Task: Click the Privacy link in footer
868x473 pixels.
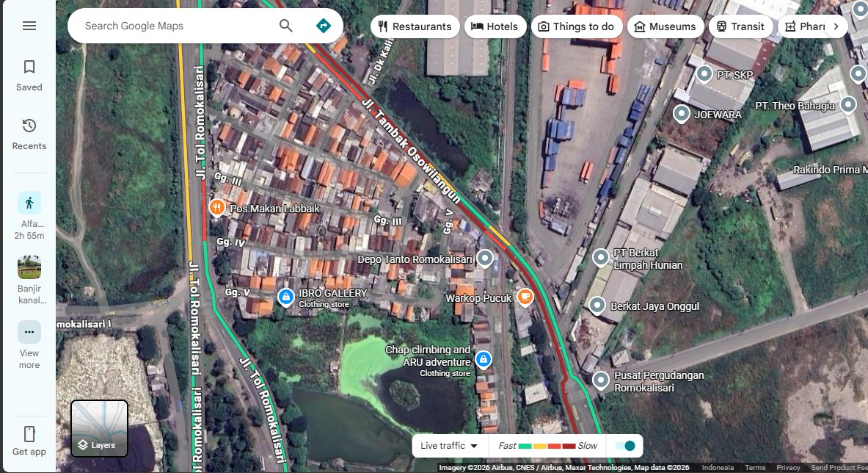Action: click(788, 468)
